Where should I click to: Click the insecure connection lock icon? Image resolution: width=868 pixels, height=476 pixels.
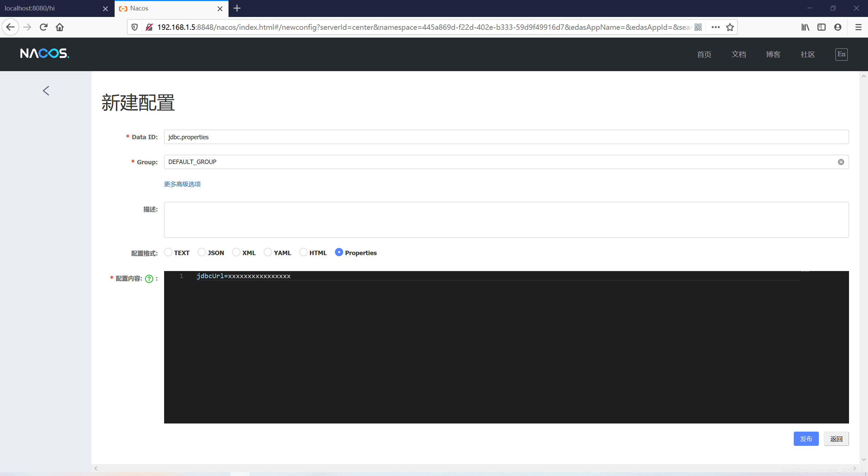149,27
